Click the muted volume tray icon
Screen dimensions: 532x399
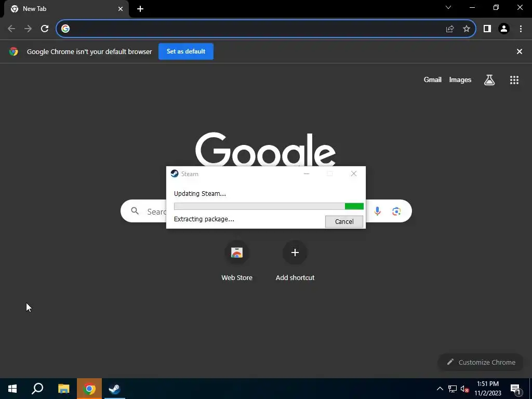click(464, 389)
